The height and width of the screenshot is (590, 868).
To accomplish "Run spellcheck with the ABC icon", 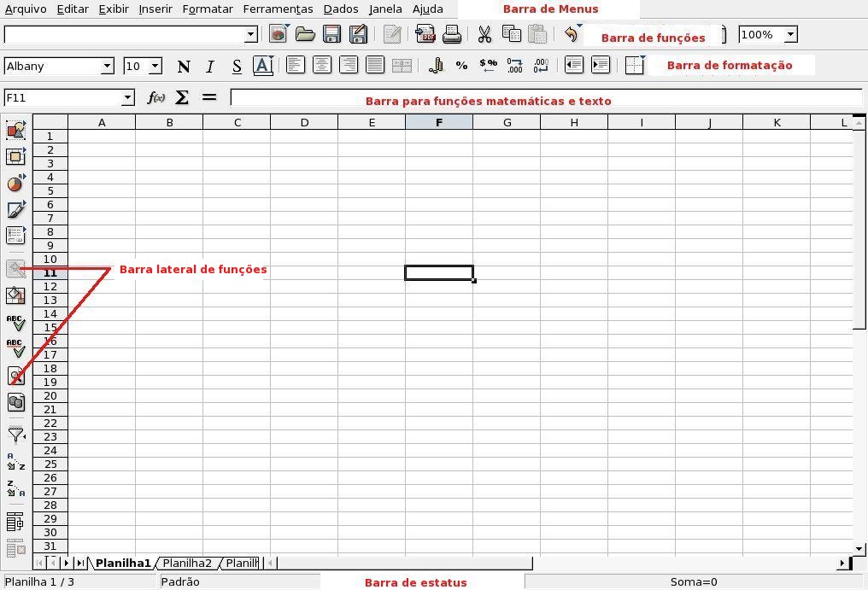I will tap(16, 323).
